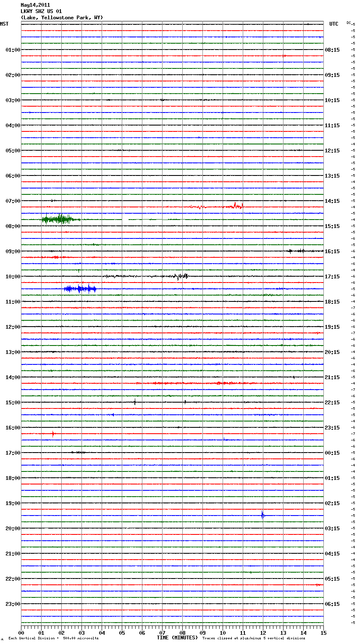Select the 01:00 MST hour label

[13, 50]
